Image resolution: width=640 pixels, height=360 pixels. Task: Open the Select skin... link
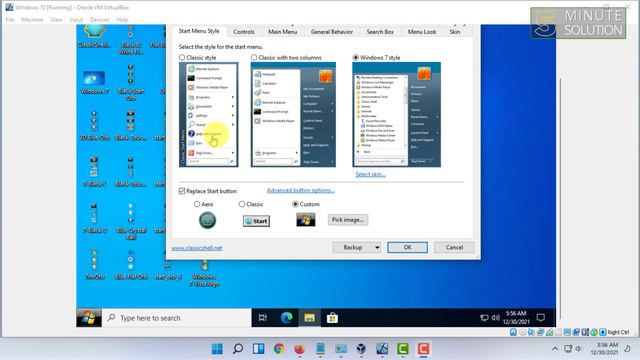click(x=370, y=174)
